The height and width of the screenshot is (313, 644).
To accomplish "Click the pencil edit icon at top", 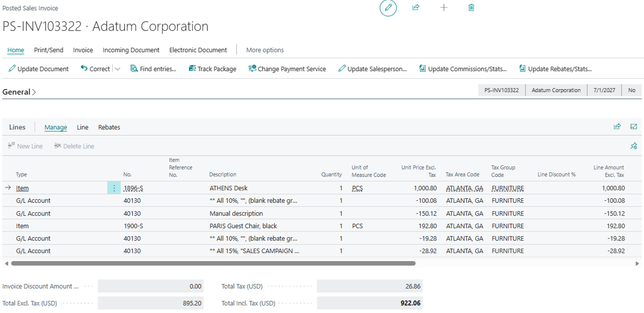I will click(x=388, y=8).
